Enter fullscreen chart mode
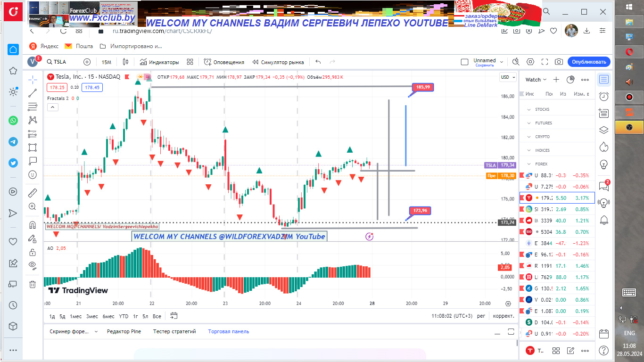The width and height of the screenshot is (644, 362). pos(545,62)
